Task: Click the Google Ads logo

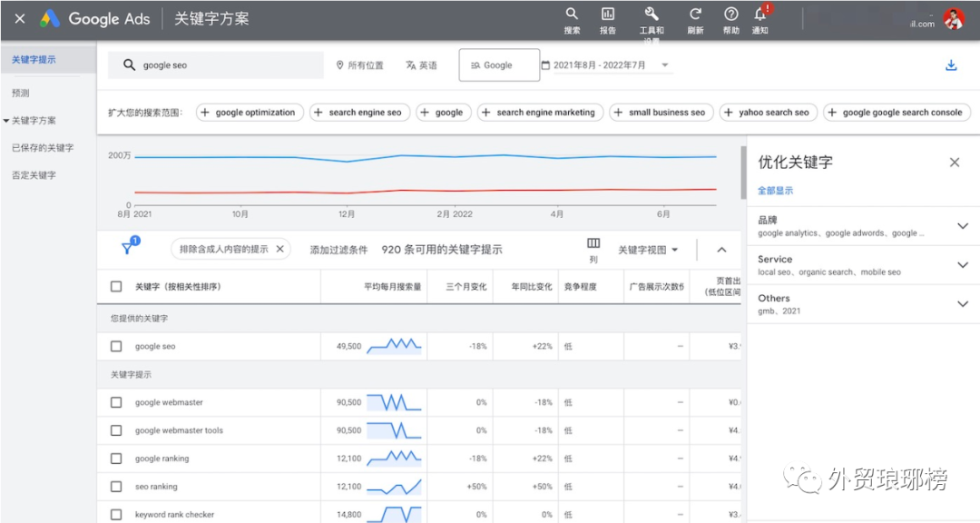Action: click(50, 19)
